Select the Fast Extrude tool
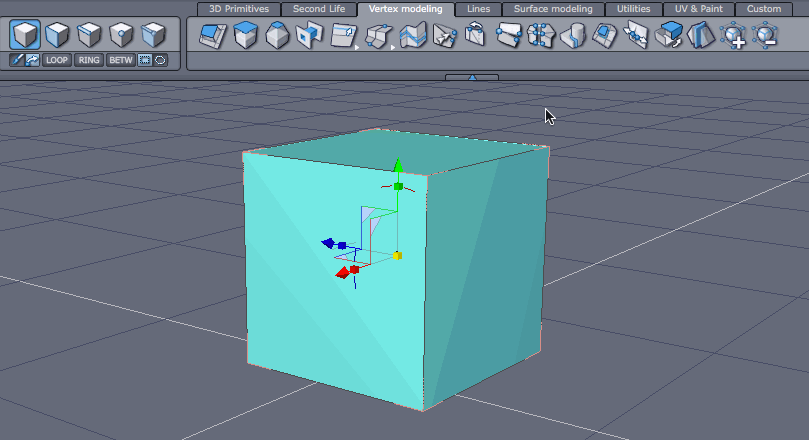809x440 pixels. tap(246, 36)
